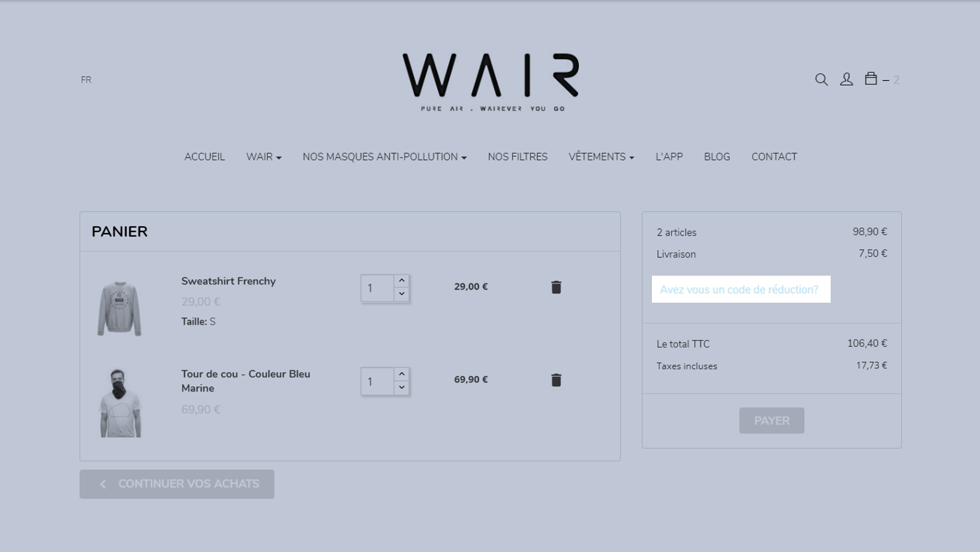Open the FR language selector

click(x=86, y=80)
